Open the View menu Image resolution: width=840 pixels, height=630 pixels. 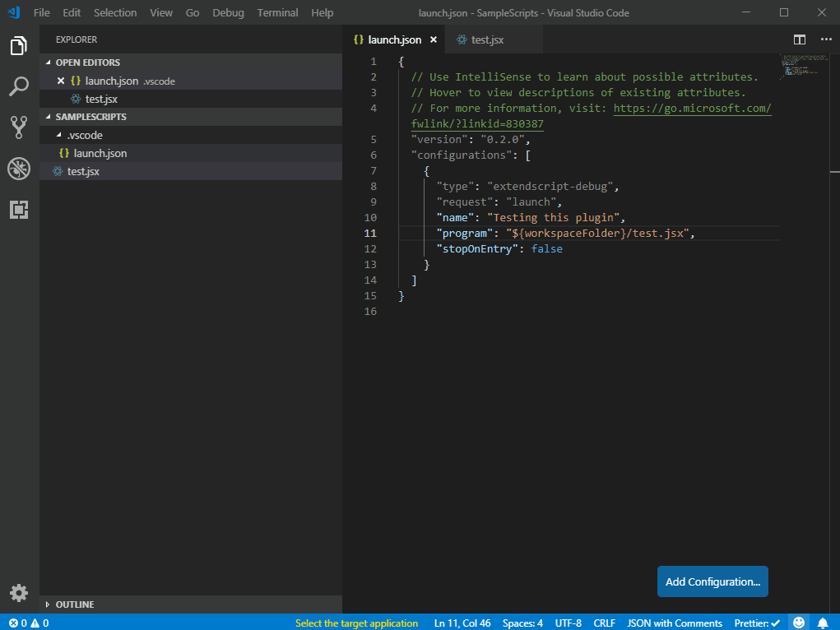(160, 13)
